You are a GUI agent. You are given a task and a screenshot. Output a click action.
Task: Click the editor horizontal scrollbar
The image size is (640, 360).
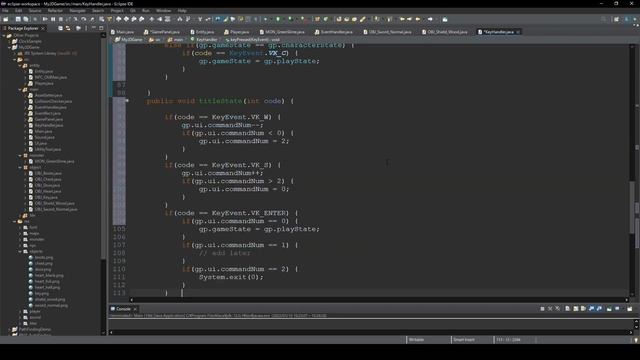click(x=379, y=300)
